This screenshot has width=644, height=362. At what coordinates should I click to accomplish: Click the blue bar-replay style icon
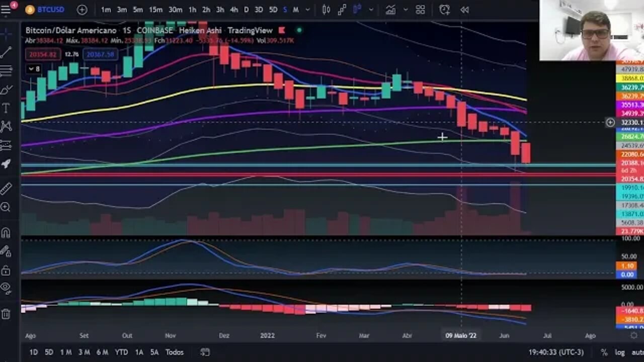click(358, 10)
